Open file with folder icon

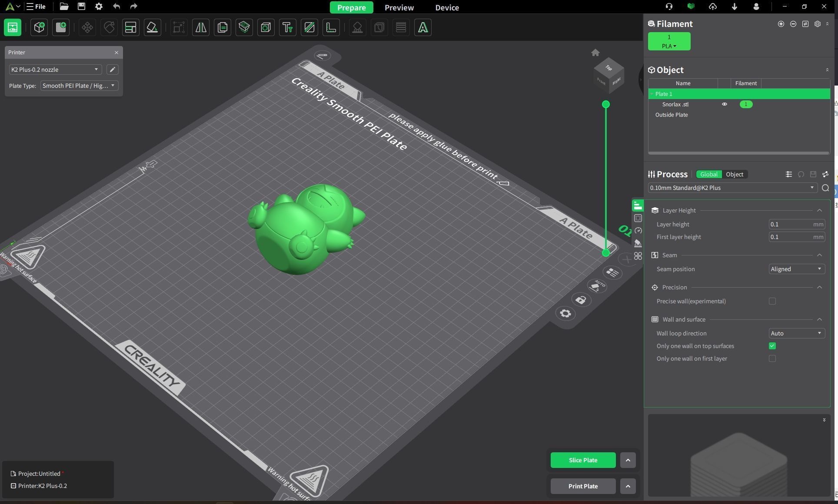coord(64,7)
